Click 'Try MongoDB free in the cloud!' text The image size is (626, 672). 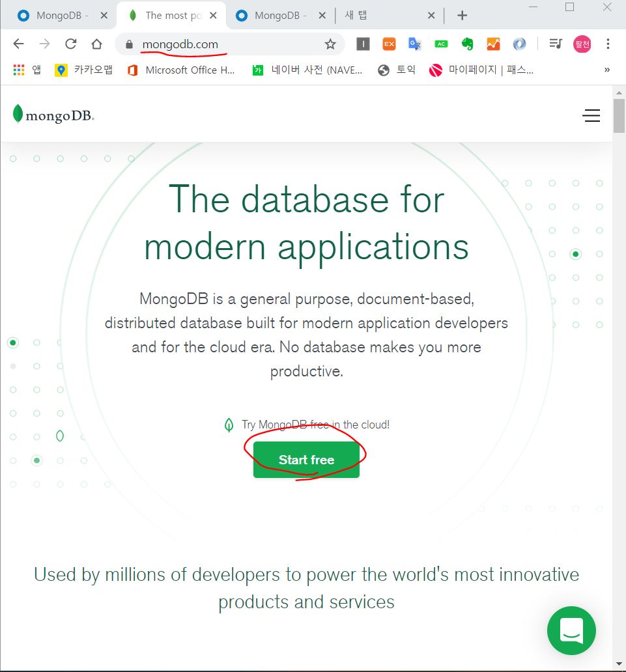tap(315, 425)
